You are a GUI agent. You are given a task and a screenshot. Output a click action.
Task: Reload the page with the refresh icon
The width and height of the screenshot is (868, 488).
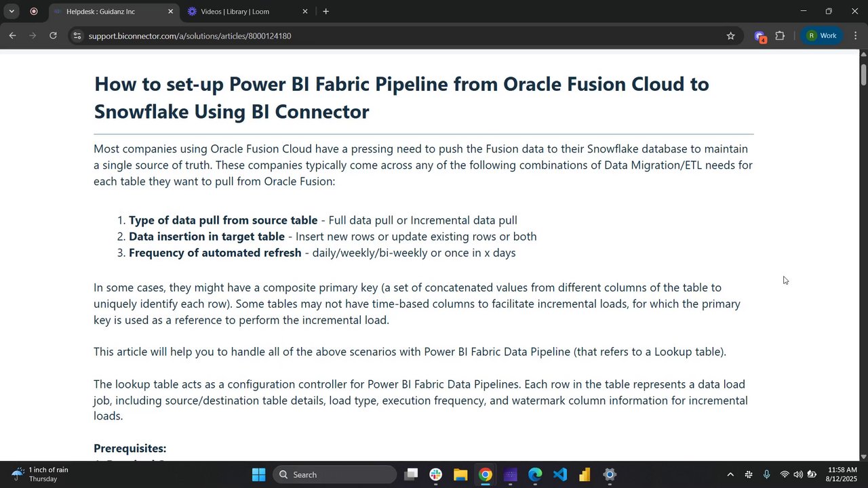(53, 36)
